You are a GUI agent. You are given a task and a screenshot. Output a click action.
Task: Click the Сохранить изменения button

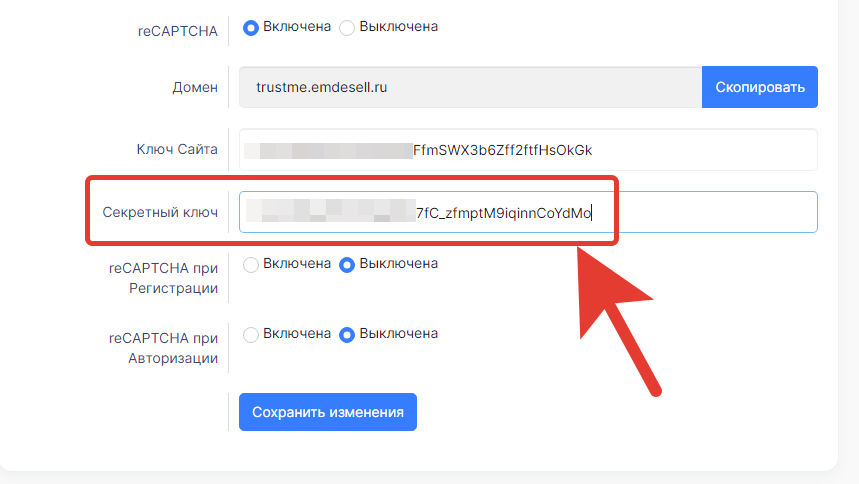click(x=328, y=412)
